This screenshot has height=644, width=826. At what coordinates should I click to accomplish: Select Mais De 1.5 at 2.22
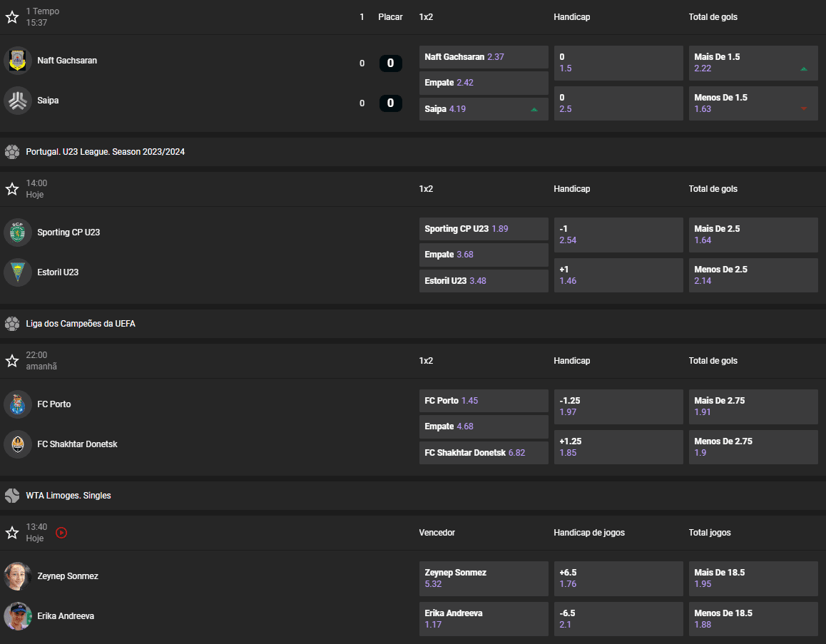click(x=753, y=63)
